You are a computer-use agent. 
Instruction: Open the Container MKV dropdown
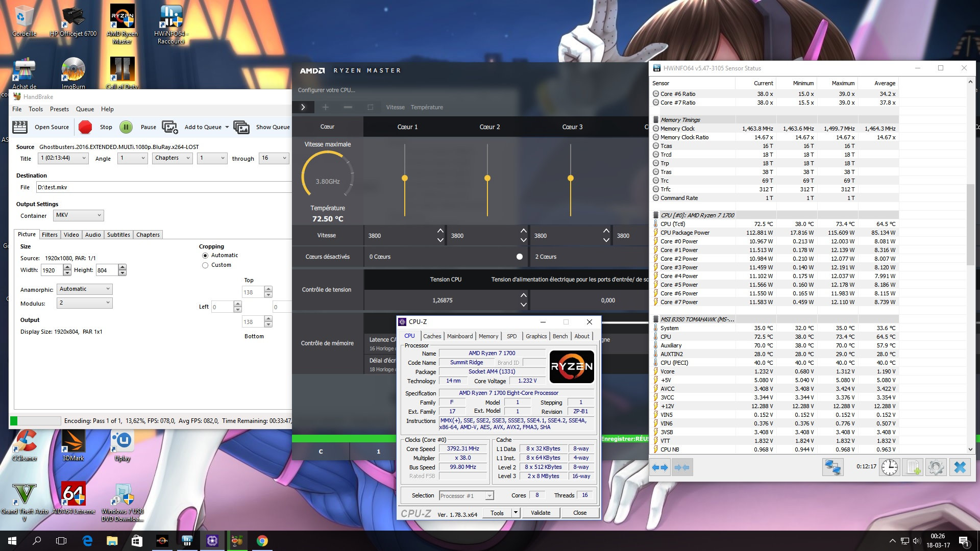(79, 215)
